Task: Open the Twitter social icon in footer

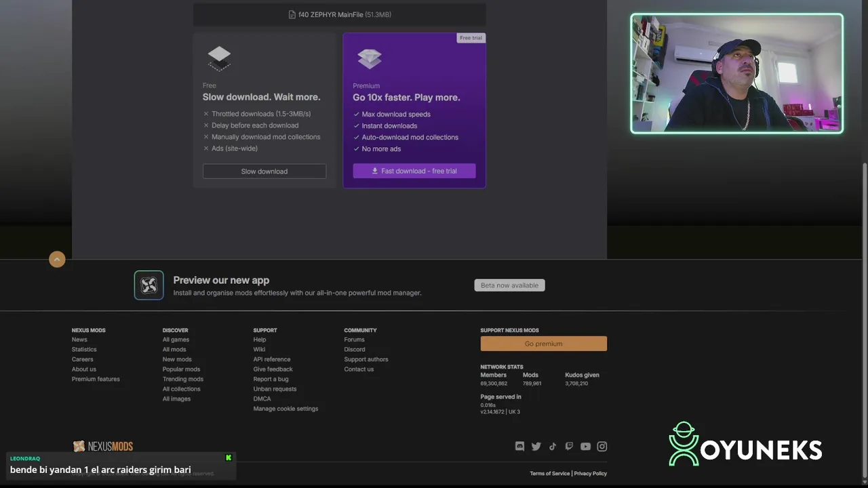Action: pos(536,446)
